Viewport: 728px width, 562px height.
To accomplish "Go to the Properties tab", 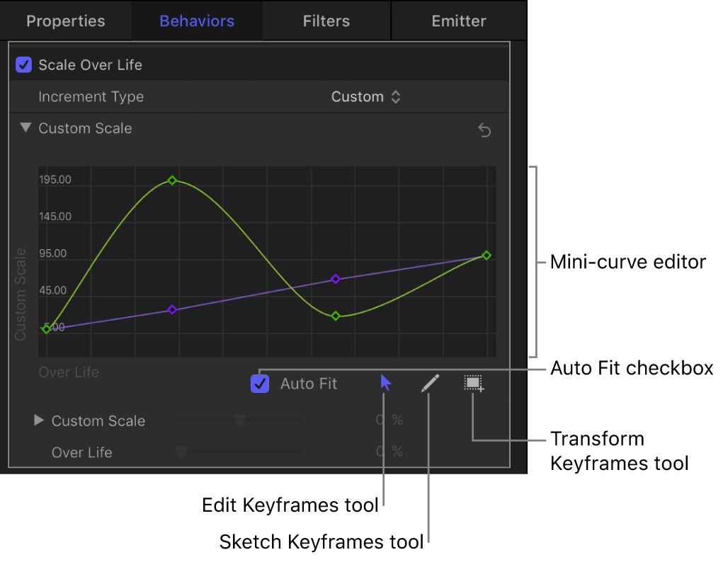I will click(x=65, y=21).
